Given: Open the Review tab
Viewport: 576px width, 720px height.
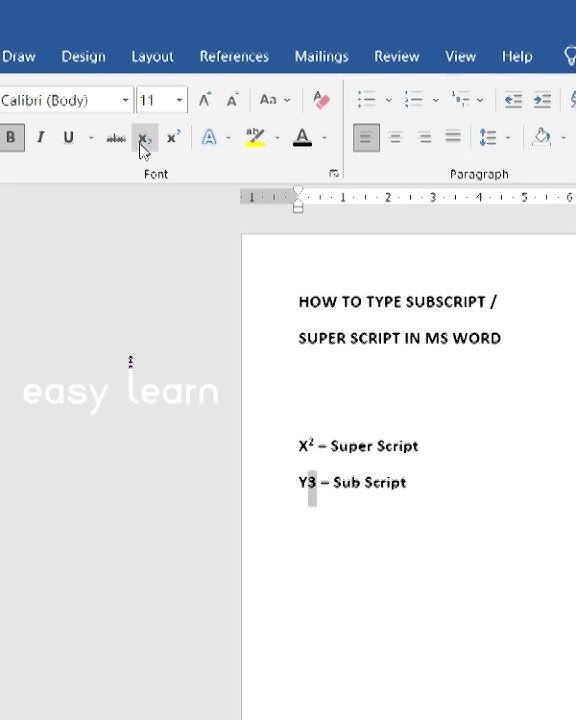Looking at the screenshot, I should (396, 56).
